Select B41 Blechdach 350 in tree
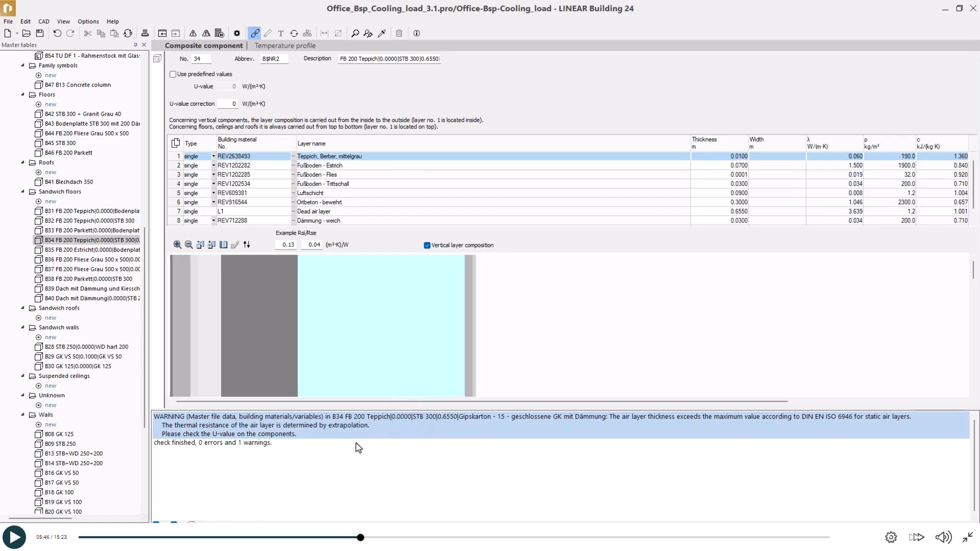This screenshot has height=551, width=980. click(68, 182)
